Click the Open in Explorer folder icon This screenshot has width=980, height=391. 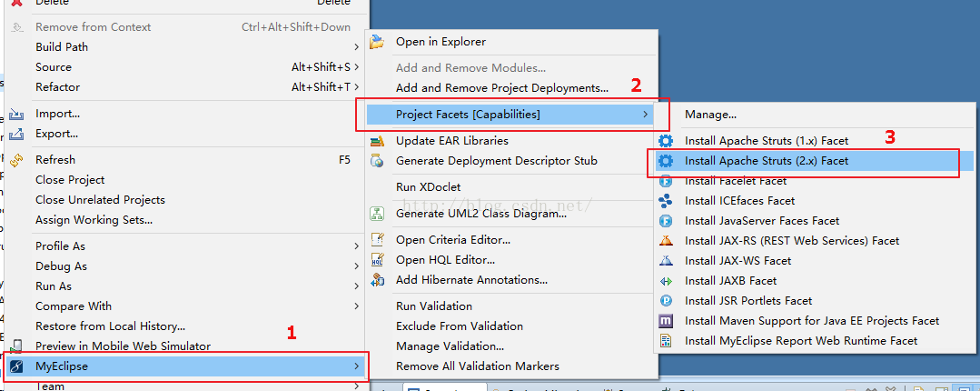(x=377, y=42)
